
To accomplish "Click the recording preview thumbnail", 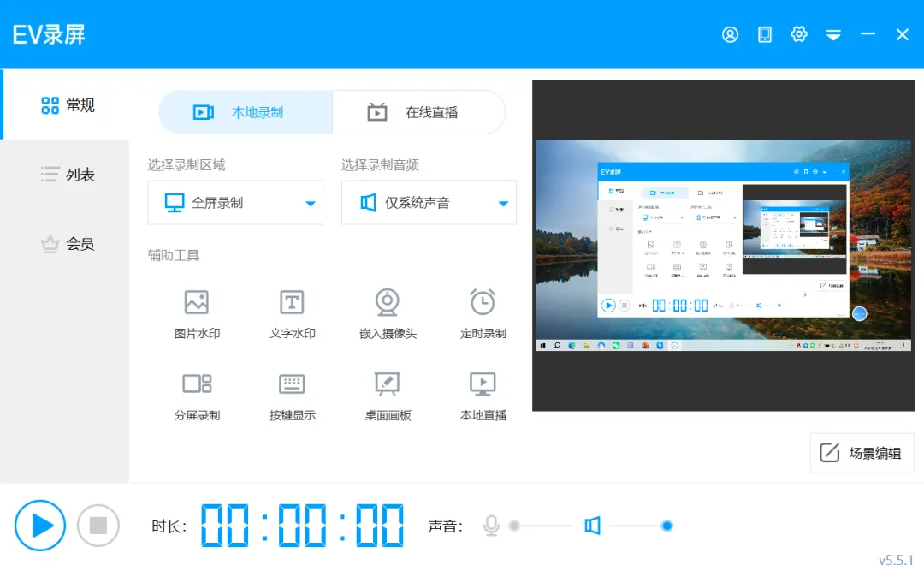I will tap(723, 246).
